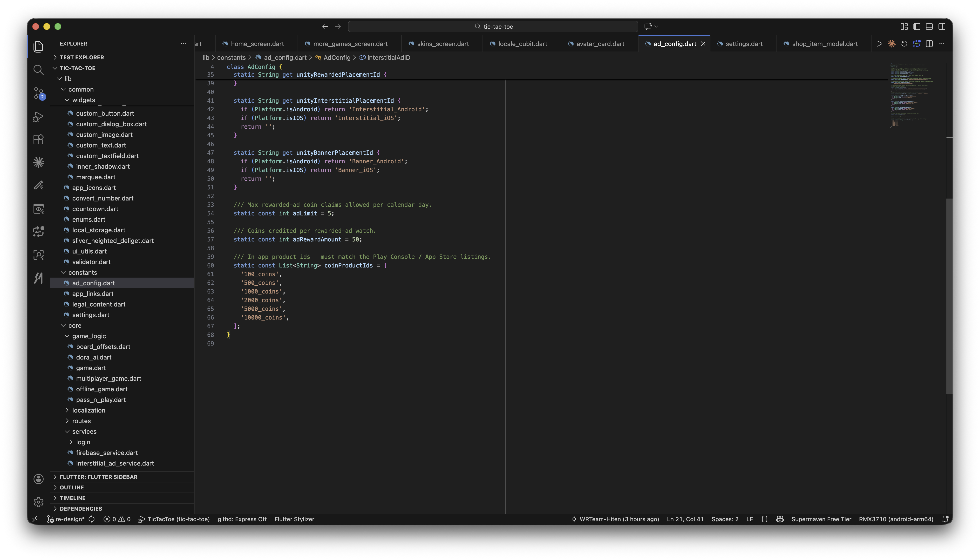Open More Actions ellipsis in editor toolbar
The height and width of the screenshot is (560, 980).
(942, 44)
